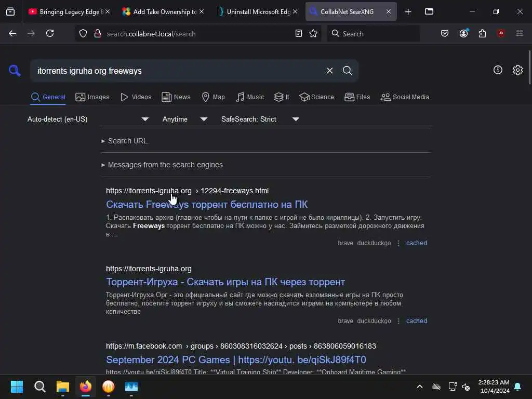Select the Science search category
This screenshot has height=399, width=532.
click(x=317, y=97)
